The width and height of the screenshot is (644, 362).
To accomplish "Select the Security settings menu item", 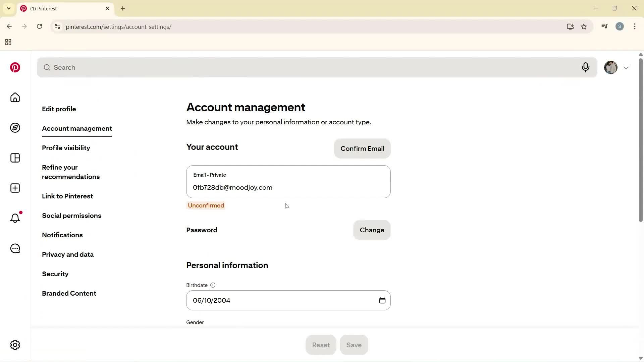I will (x=55, y=274).
